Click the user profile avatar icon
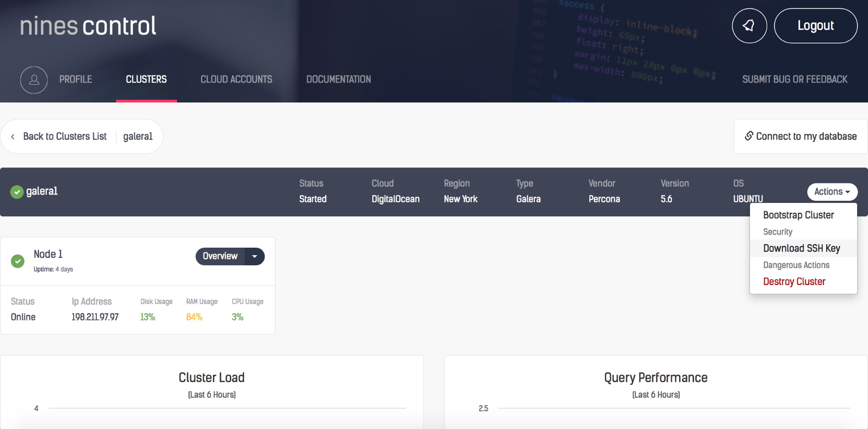Image resolution: width=868 pixels, height=429 pixels. (x=34, y=80)
